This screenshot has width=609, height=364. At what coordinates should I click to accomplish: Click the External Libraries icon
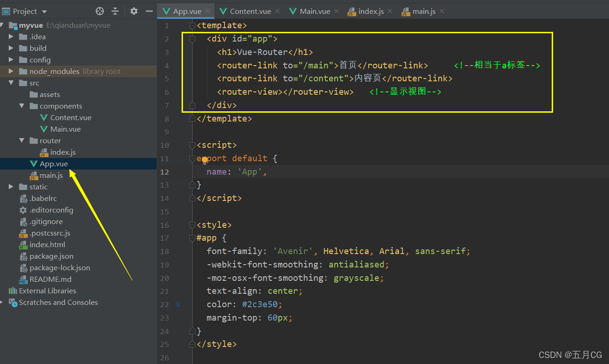click(13, 291)
